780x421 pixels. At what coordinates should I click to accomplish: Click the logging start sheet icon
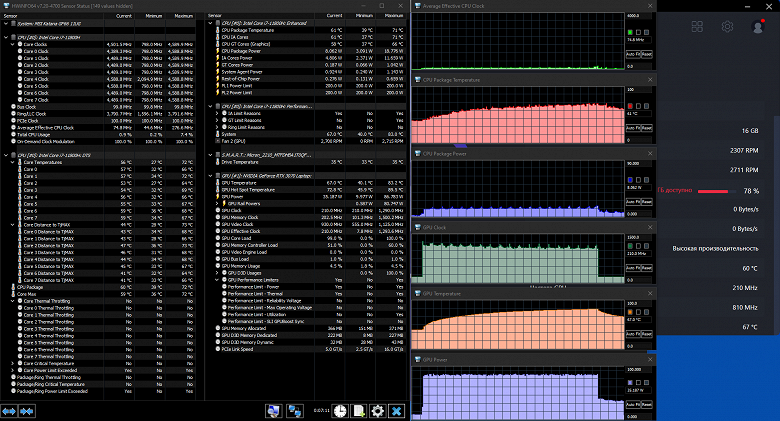click(x=359, y=411)
